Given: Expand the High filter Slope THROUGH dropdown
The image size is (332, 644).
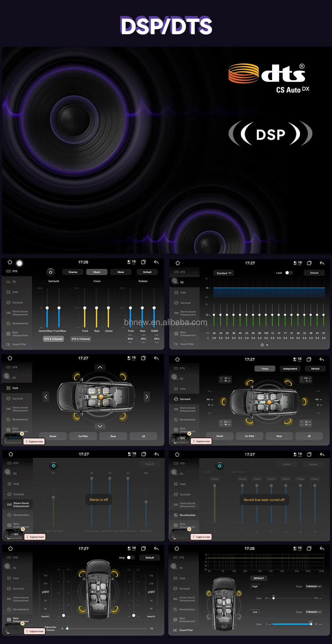Looking at the screenshot, I should tap(313, 587).
